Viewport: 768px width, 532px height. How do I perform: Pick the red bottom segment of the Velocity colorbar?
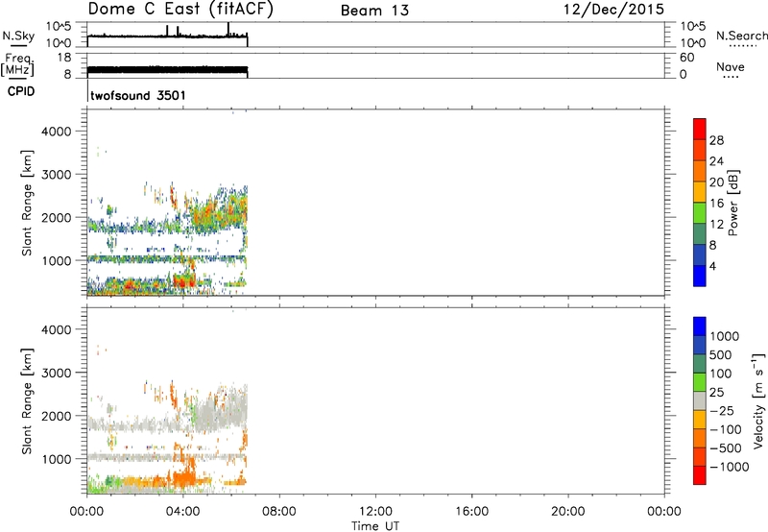[700, 475]
